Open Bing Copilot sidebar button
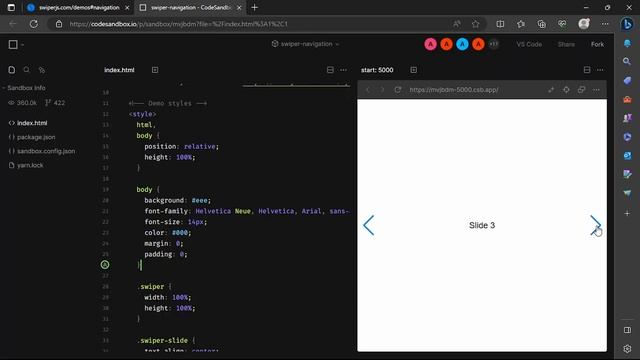The width and height of the screenshot is (640, 360). pyautogui.click(x=627, y=24)
